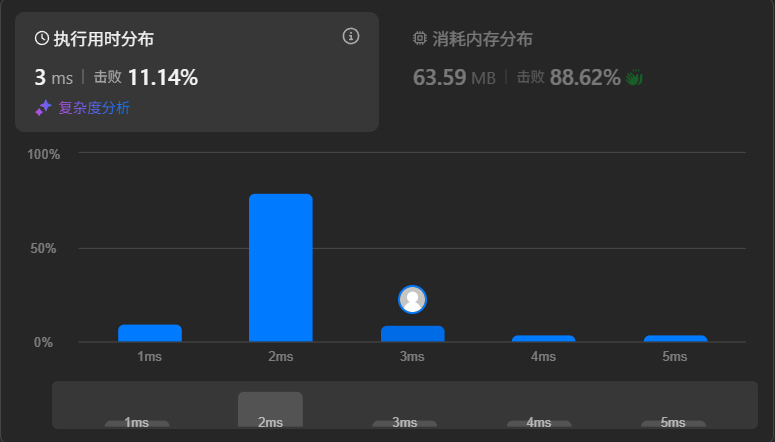775x442 pixels.
Task: Click the 4ms segment in the range slider
Action: (x=539, y=424)
